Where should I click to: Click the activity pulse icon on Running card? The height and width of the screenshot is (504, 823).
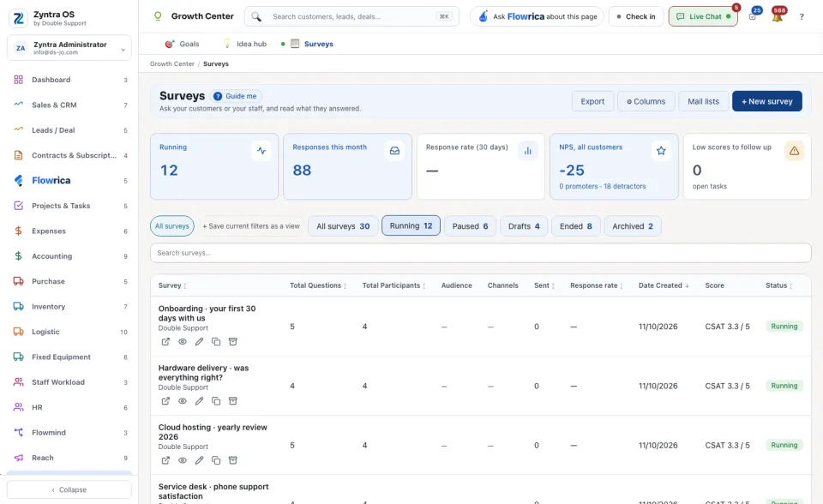(x=261, y=151)
